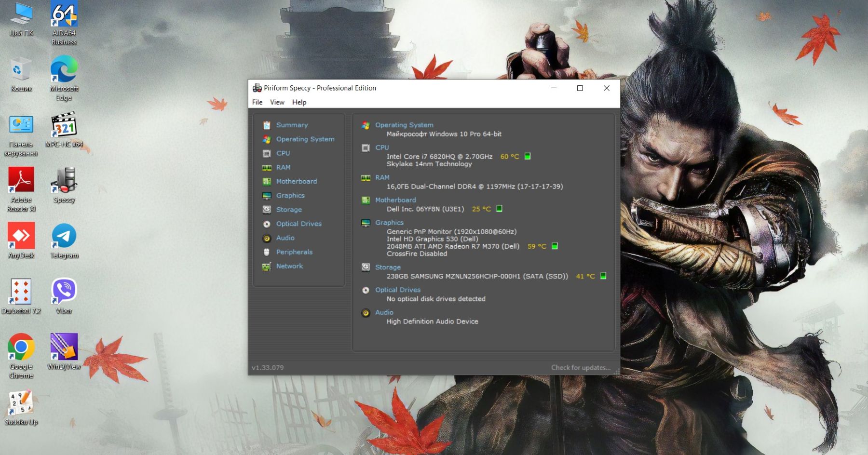This screenshot has width=868, height=455.
Task: Open Peripherals in the sidebar
Action: pyautogui.click(x=294, y=252)
